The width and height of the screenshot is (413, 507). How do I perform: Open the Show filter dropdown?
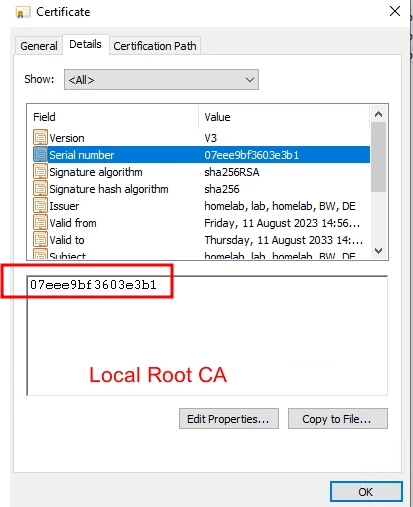tap(161, 80)
